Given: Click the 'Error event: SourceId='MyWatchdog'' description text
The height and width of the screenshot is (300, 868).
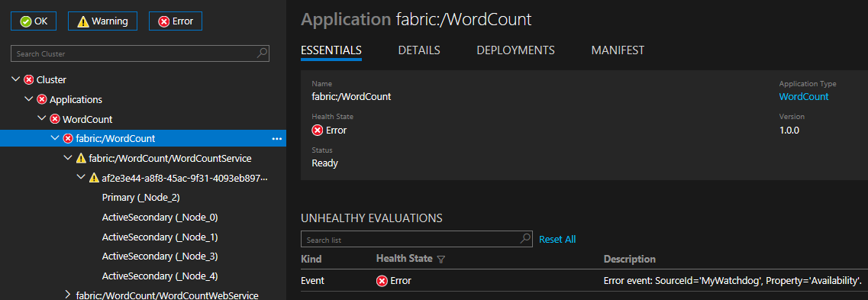Looking at the screenshot, I should [x=733, y=281].
